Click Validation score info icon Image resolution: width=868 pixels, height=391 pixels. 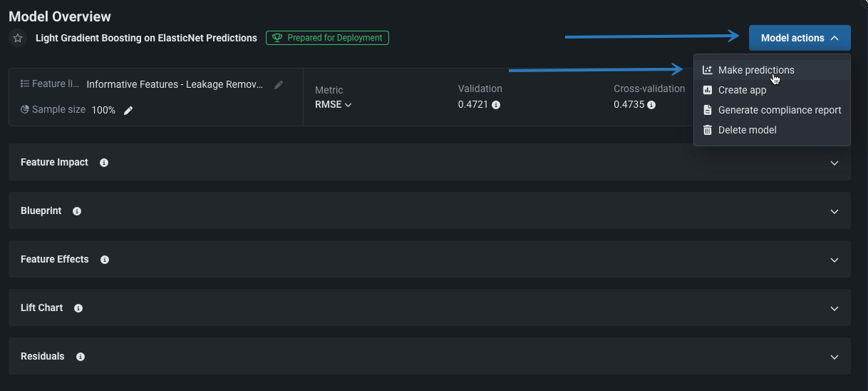(x=496, y=105)
